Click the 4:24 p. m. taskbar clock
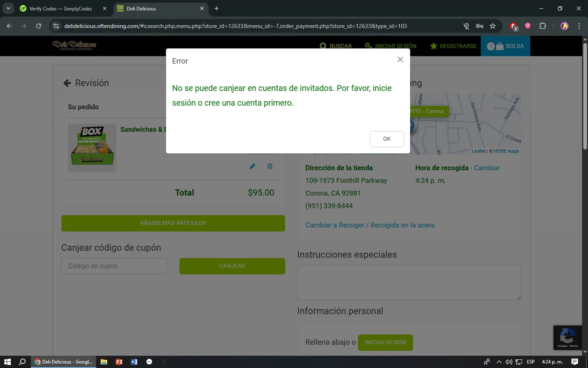This screenshot has width=588, height=368. [552, 362]
